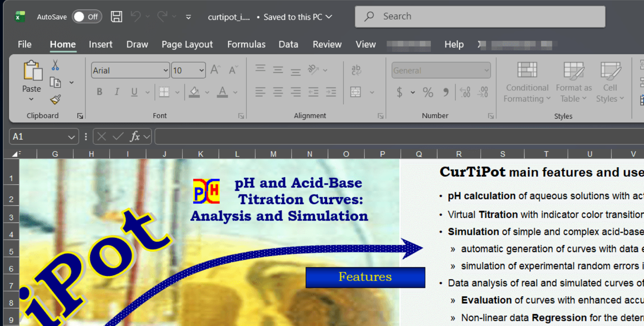The image size is (644, 326).
Task: Click the Middle Align icon
Action: pyautogui.click(x=278, y=70)
